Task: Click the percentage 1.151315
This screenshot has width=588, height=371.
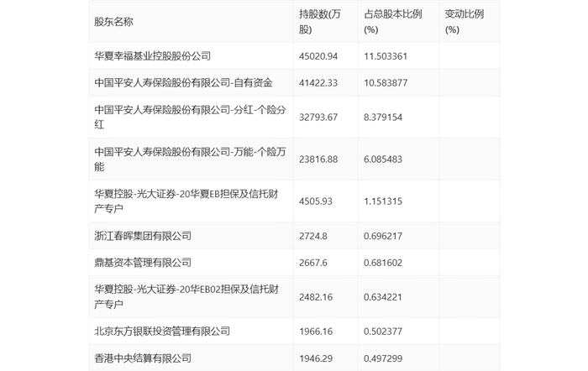Action: point(383,201)
